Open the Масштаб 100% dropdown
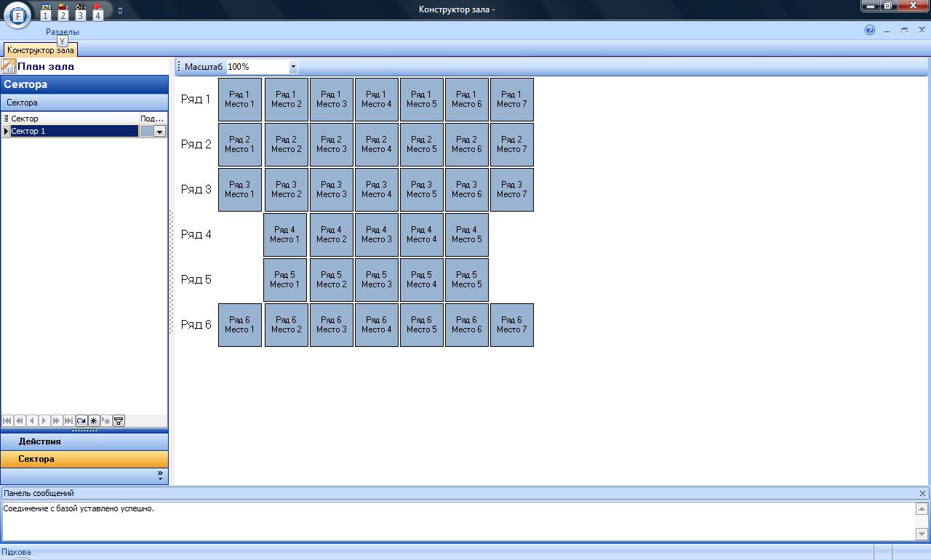 [x=293, y=67]
